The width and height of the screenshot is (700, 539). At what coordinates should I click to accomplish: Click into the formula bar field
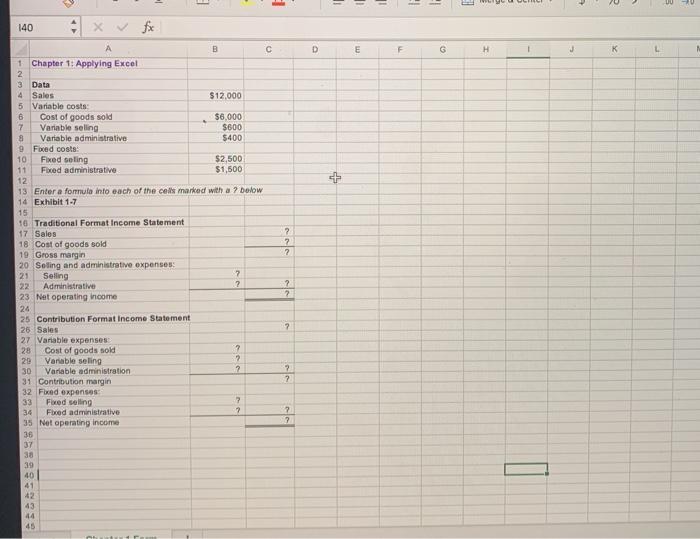(429, 28)
